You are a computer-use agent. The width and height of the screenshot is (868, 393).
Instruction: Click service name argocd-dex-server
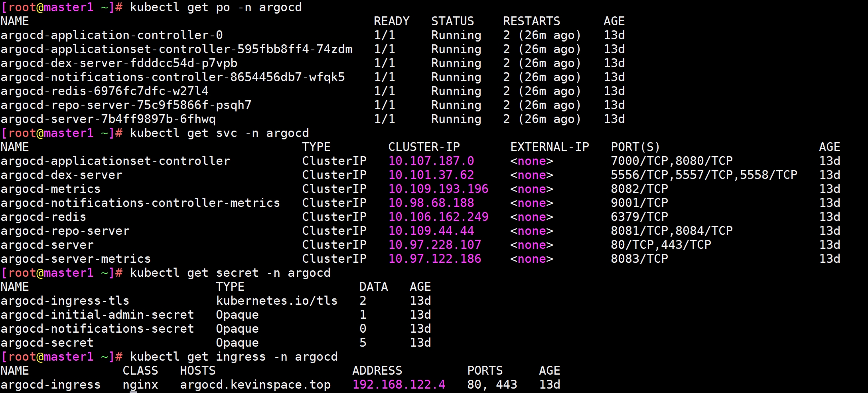[61, 175]
